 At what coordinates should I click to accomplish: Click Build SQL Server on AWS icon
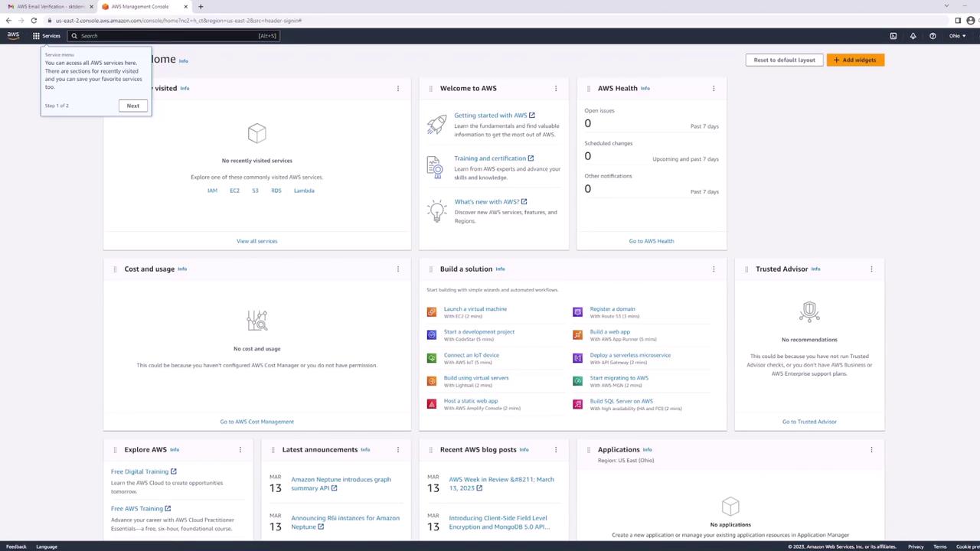click(577, 404)
